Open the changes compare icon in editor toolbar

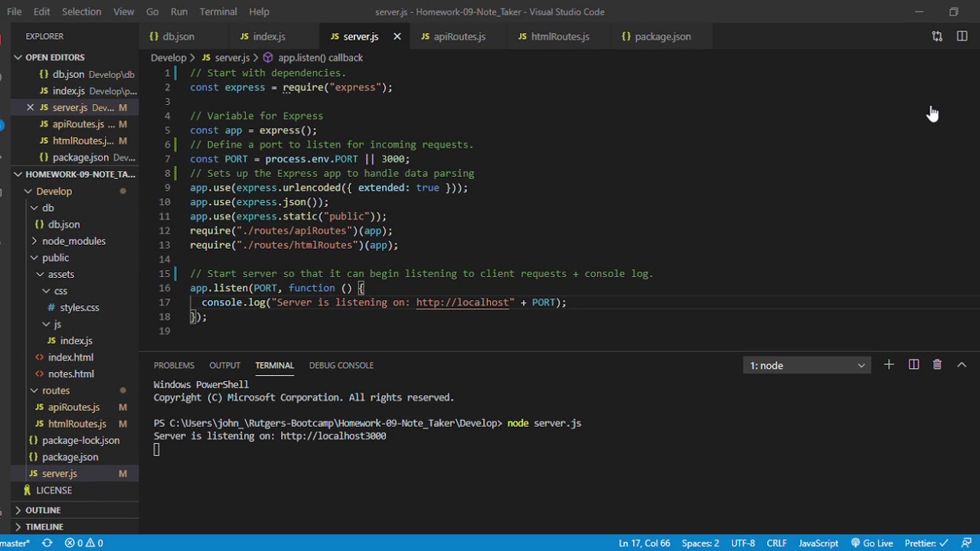pos(937,36)
